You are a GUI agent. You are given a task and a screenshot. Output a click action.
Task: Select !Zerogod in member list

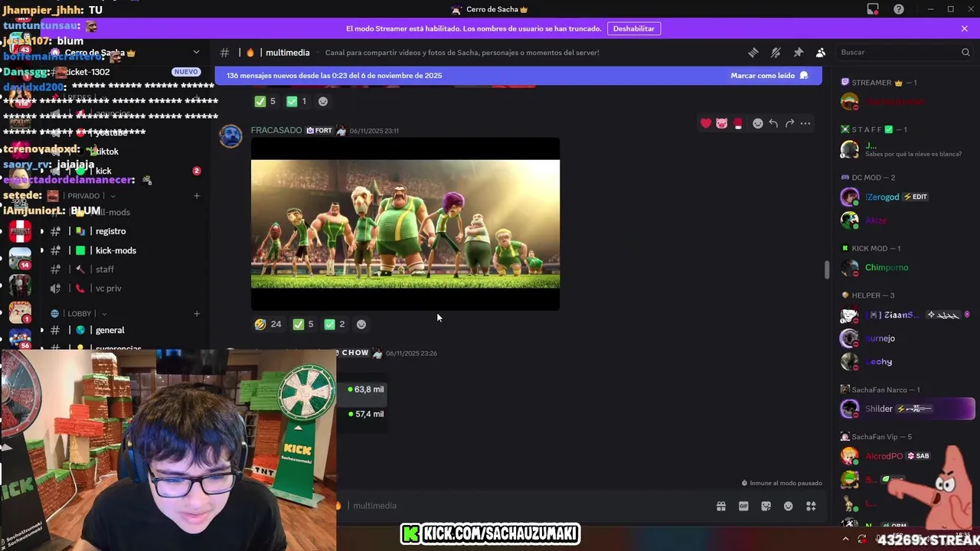coord(905,197)
